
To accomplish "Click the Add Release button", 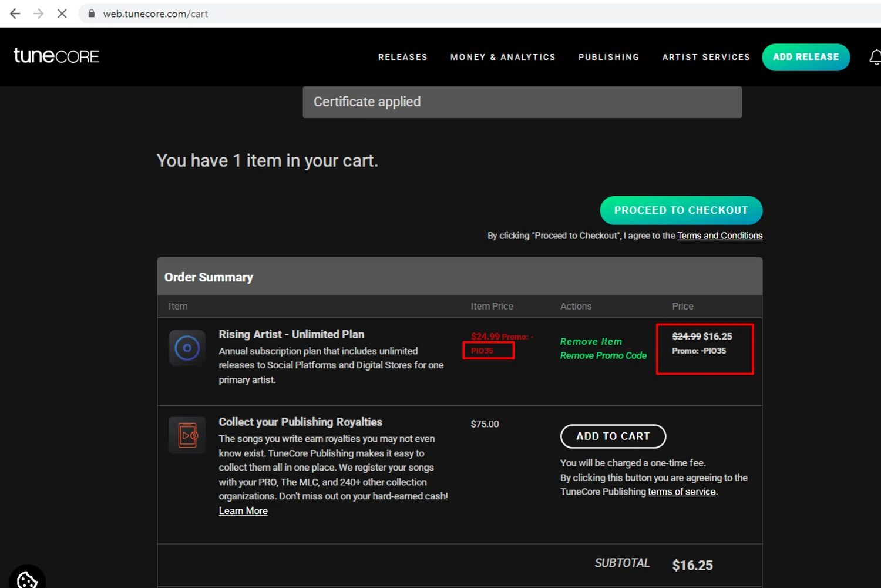I will pos(806,57).
